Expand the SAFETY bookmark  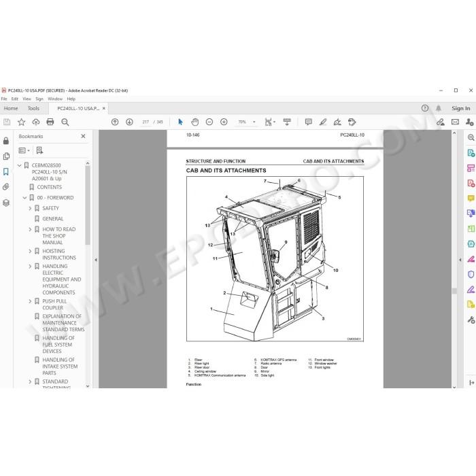tap(30, 208)
